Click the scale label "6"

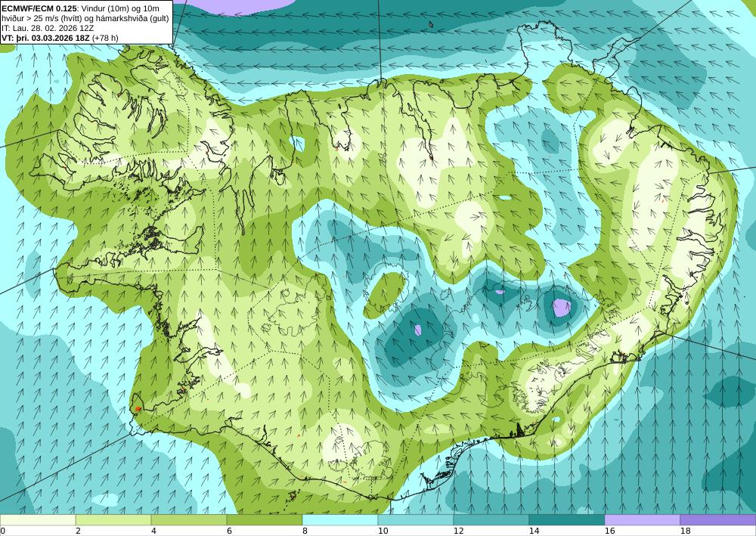click(229, 531)
